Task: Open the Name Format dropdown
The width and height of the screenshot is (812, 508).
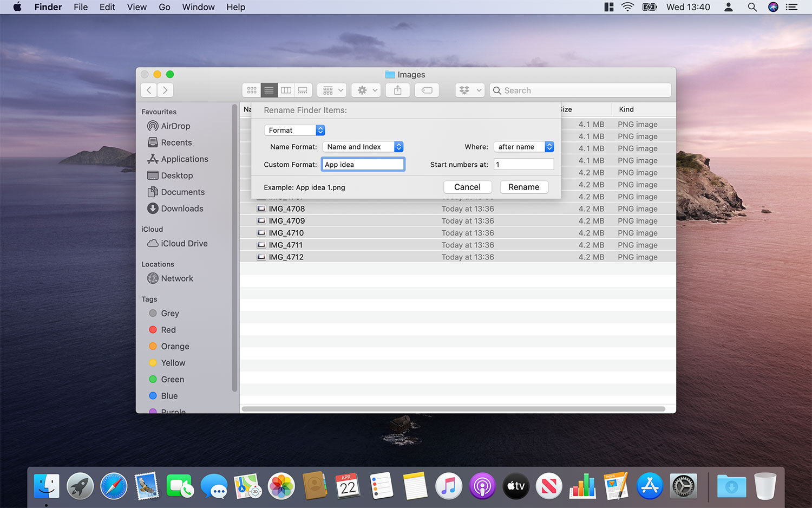Action: click(362, 146)
